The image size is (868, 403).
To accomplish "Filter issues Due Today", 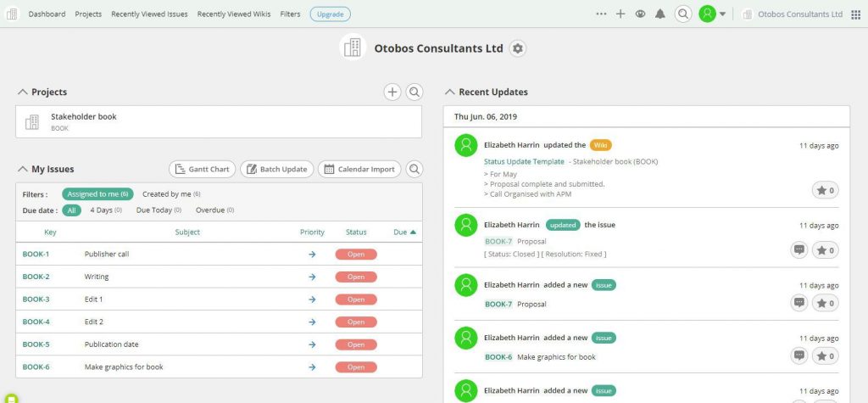I will [x=159, y=210].
